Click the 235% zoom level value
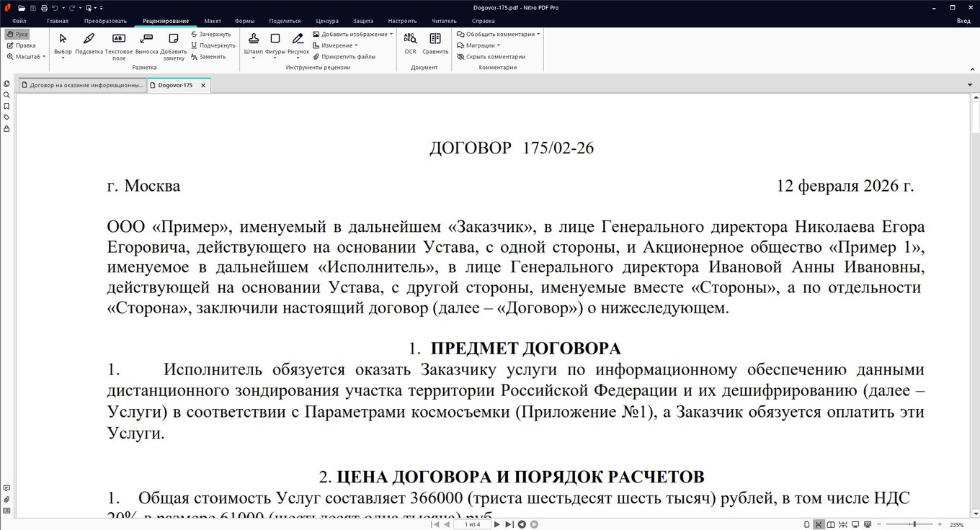Viewport: 980px width, 530px height. coord(957,524)
